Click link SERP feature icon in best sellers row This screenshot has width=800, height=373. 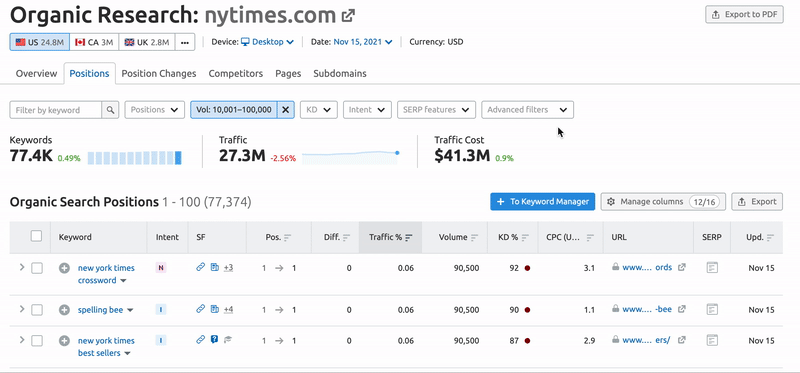[x=201, y=340]
